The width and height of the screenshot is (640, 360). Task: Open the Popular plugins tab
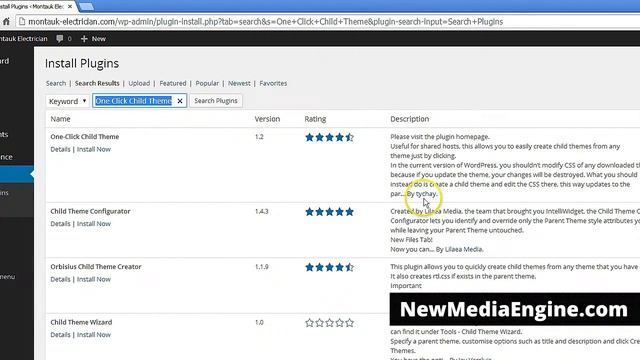click(207, 83)
